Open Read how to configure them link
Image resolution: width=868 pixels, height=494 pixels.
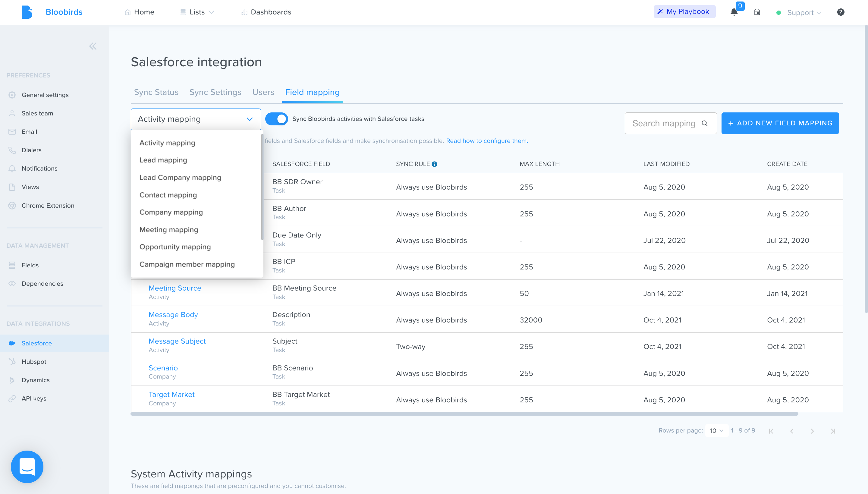point(487,141)
